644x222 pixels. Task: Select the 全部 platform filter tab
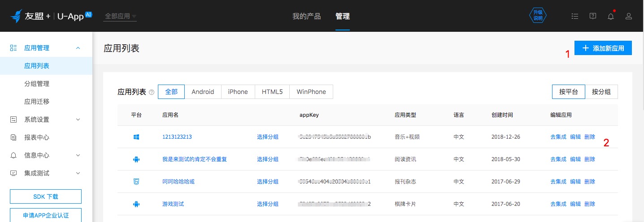(171, 92)
